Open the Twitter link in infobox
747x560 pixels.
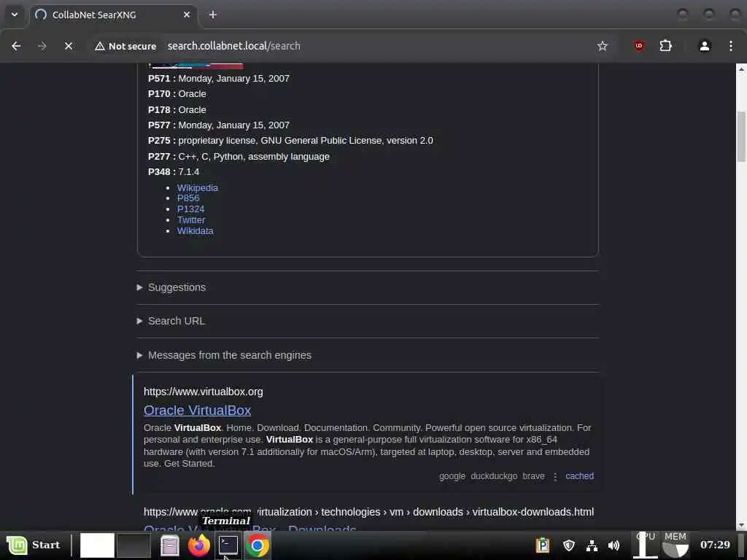[191, 220]
